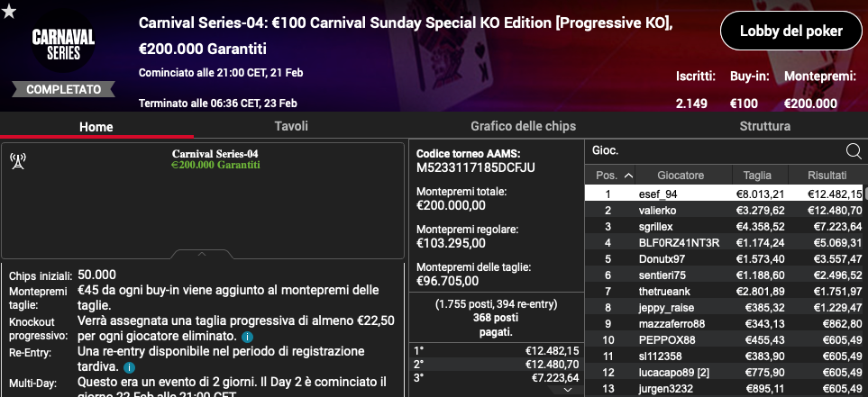Click the info icon beside Re-Entry text
The image size is (868, 397).
tap(129, 367)
